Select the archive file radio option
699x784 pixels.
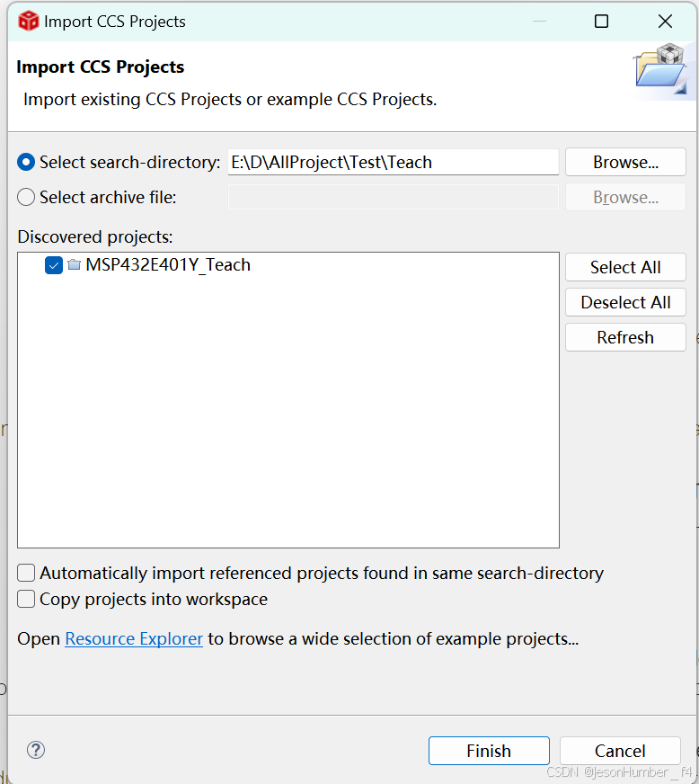pos(26,197)
